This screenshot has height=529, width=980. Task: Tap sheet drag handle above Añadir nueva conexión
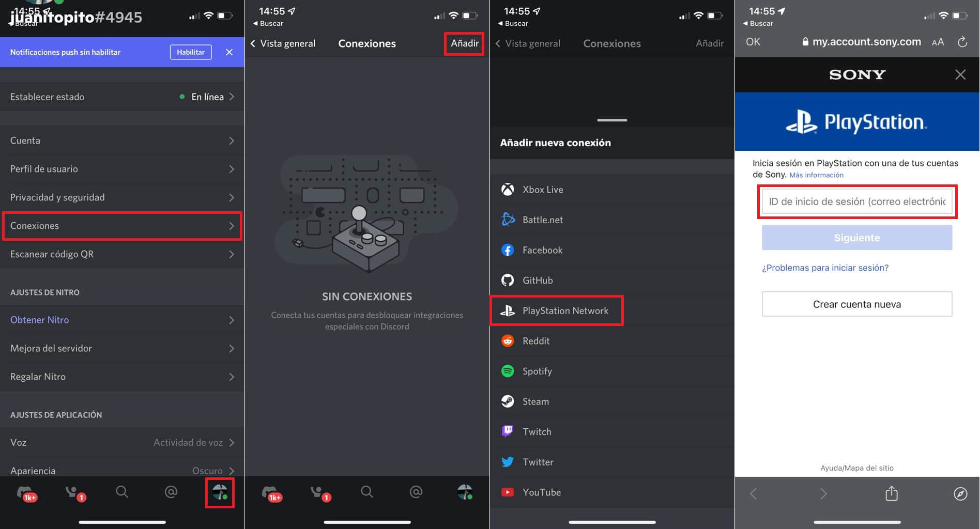click(x=612, y=120)
